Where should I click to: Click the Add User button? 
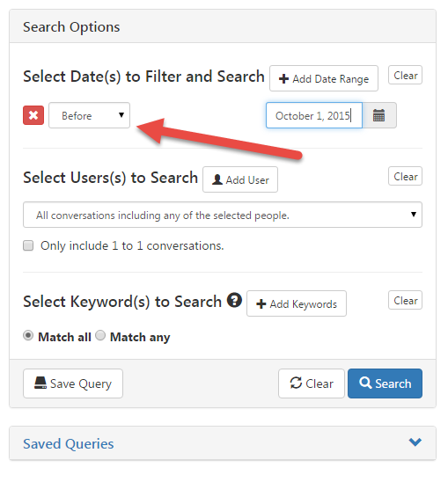coord(240,179)
